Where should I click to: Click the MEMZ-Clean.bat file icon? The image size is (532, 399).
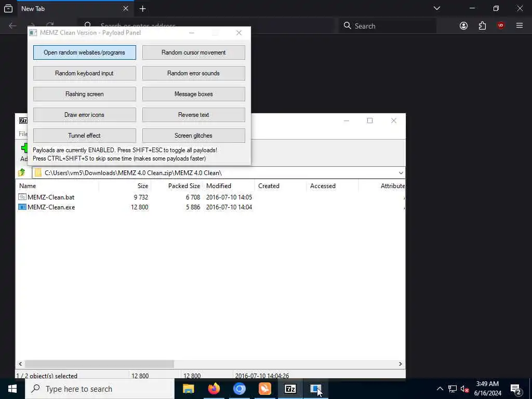pos(22,197)
